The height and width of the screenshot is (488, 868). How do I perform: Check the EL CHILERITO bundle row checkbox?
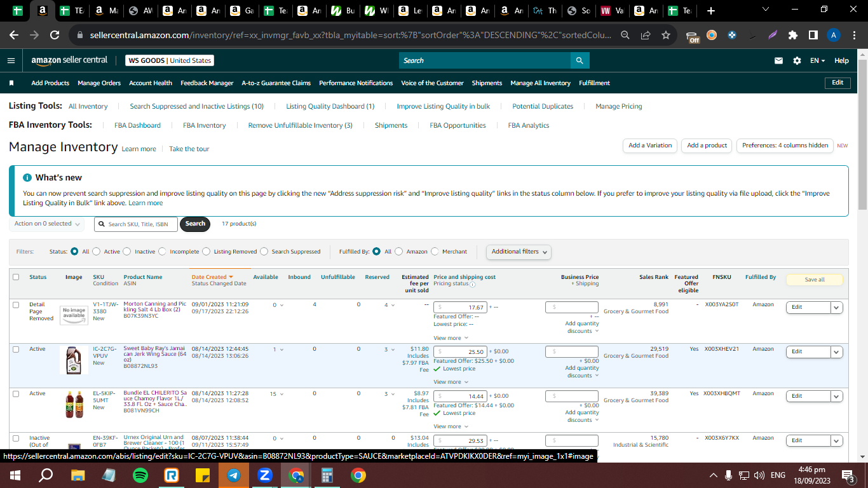(x=16, y=394)
